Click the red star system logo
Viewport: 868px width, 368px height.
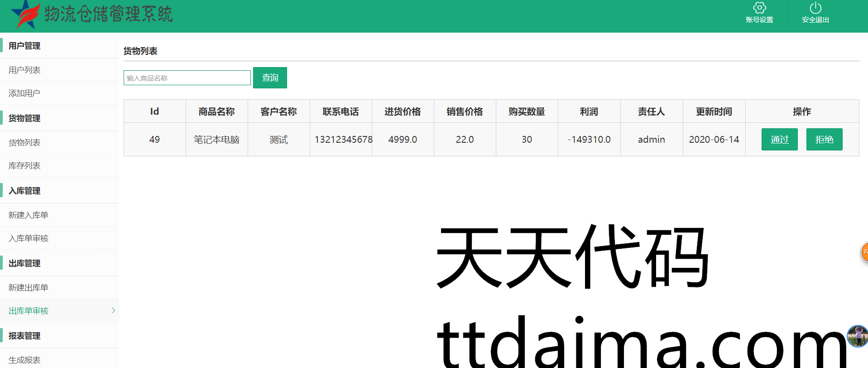click(x=25, y=14)
